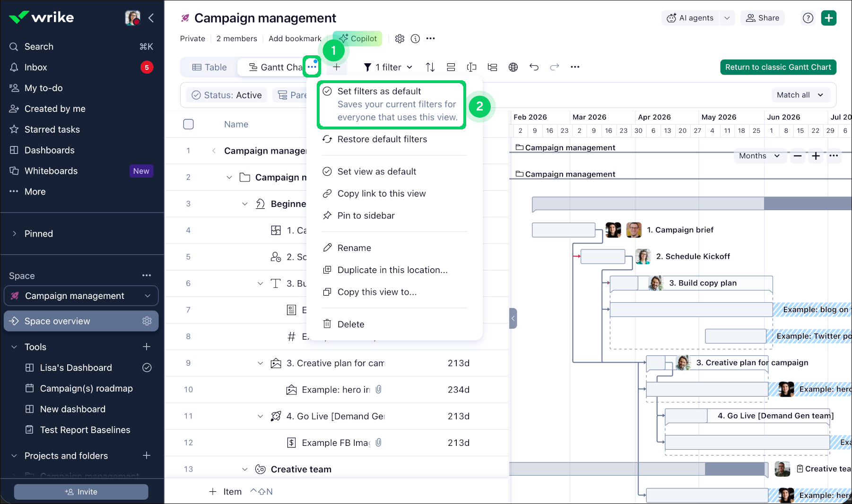Open the Space section ellipsis menu
Image resolution: width=852 pixels, height=504 pixels.
pyautogui.click(x=147, y=275)
